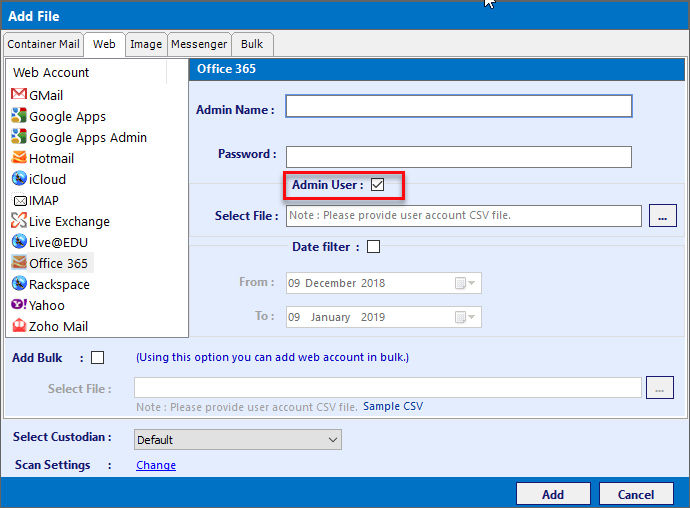Select the Web tab

[x=104, y=44]
